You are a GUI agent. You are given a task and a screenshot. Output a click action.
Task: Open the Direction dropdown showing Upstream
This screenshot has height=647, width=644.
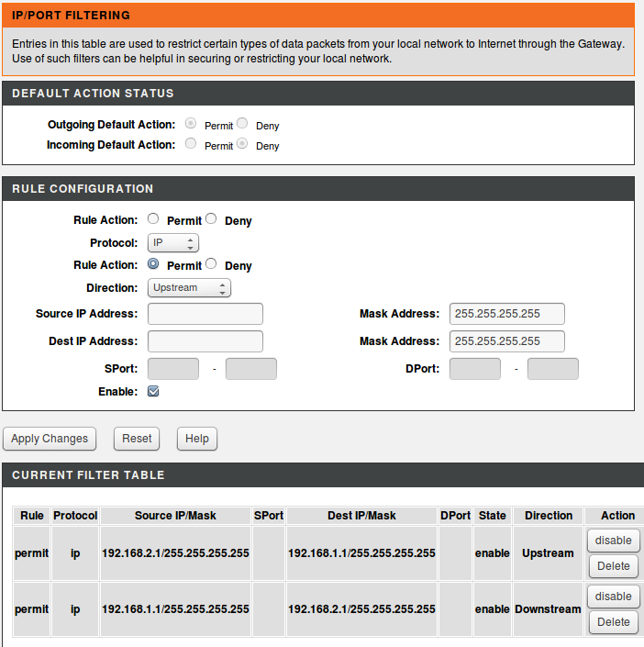coord(189,287)
